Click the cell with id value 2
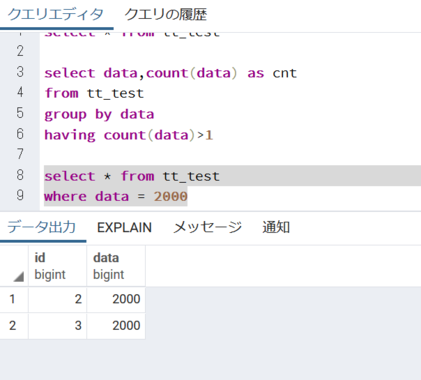This screenshot has height=380, width=421. 57,299
